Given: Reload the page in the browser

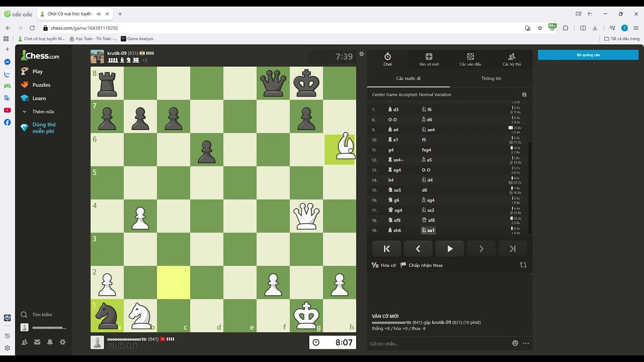Looking at the screenshot, I should [x=32, y=28].
